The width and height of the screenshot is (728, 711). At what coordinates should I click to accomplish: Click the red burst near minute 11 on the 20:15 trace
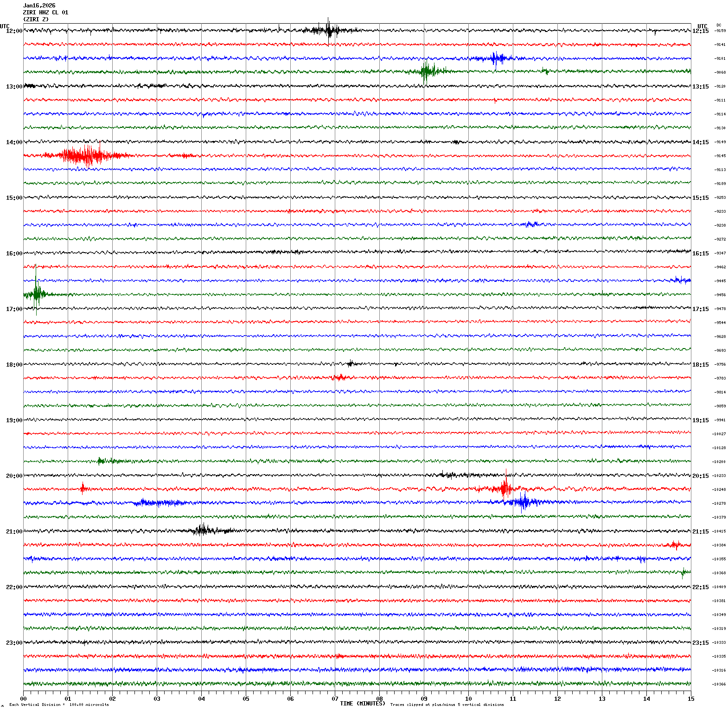point(504,489)
